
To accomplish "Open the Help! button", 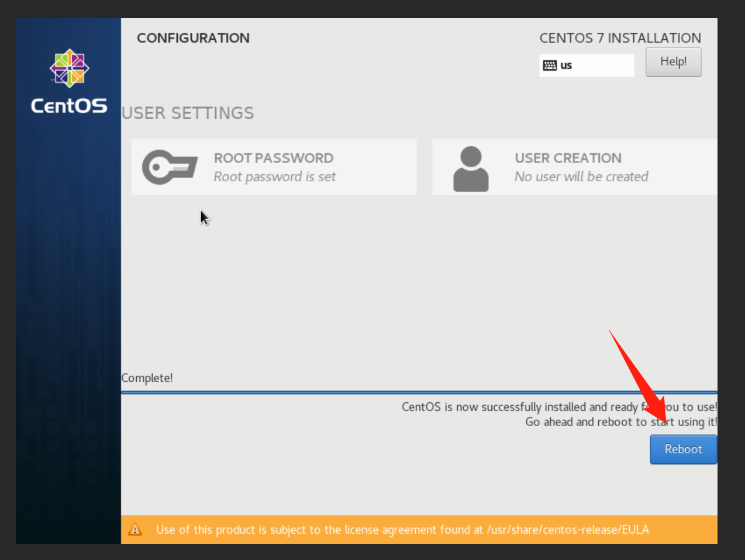I will (673, 62).
